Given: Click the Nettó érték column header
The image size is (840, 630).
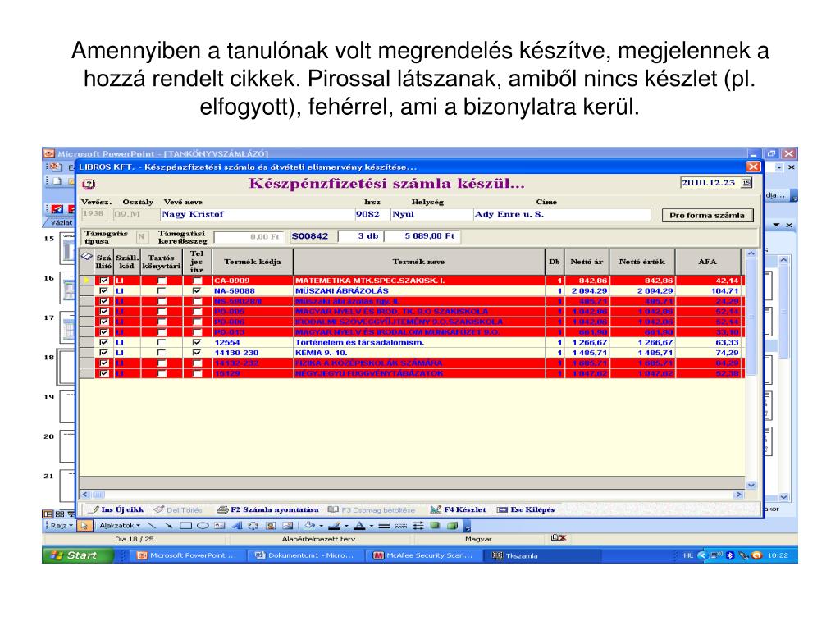Looking at the screenshot, I should pos(641,262).
